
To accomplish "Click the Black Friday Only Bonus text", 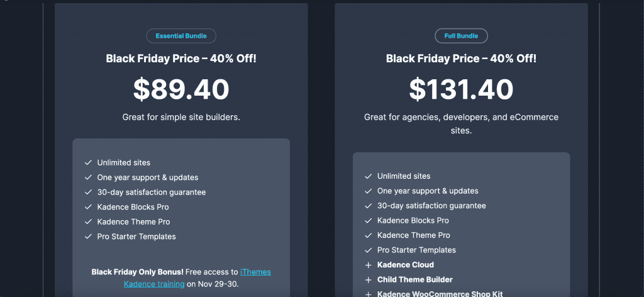I will click(137, 272).
